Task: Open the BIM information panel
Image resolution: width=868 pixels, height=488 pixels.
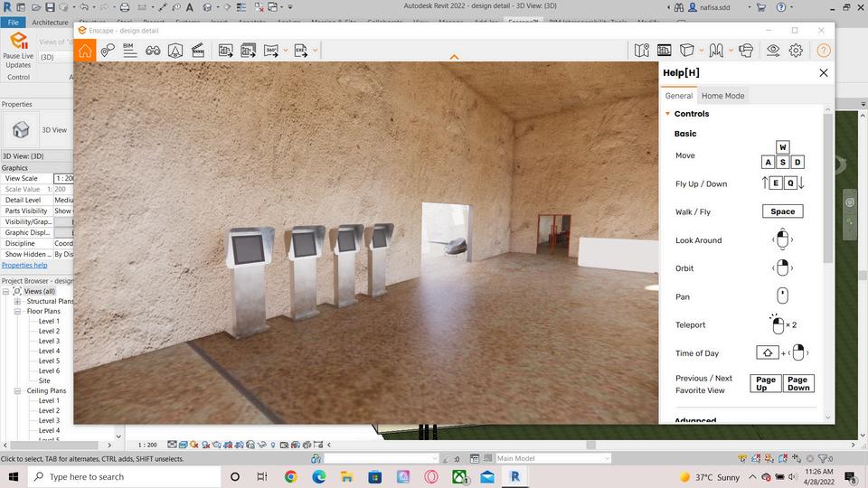Action: click(130, 51)
